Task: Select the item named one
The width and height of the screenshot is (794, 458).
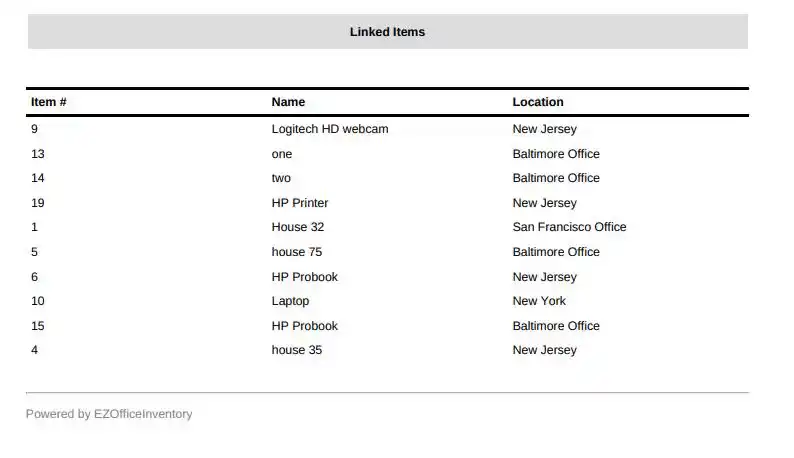Action: pos(282,154)
